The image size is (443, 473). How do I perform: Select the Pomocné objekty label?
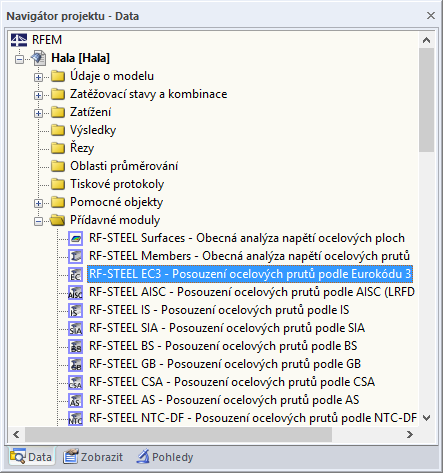pos(117,202)
